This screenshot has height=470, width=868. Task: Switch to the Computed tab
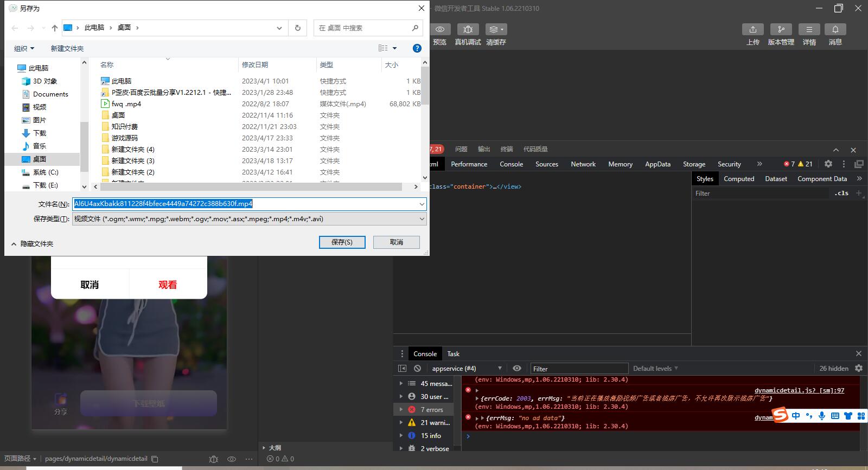[738, 179]
